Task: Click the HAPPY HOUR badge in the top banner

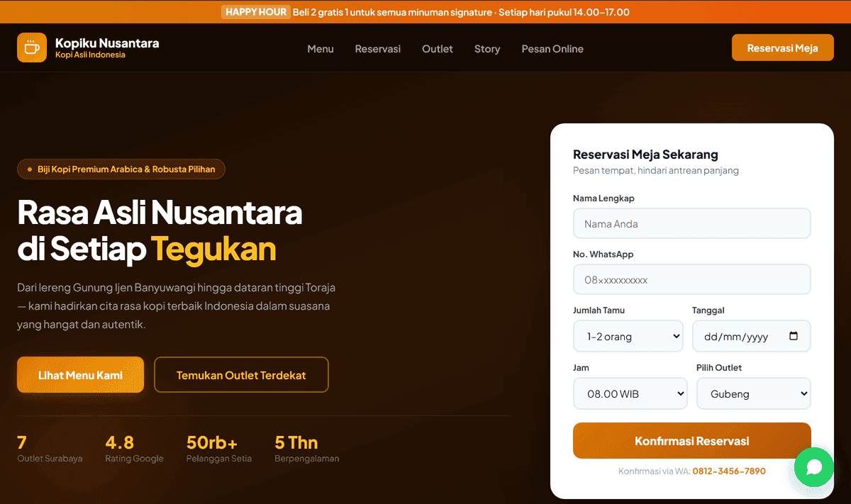Action: click(256, 12)
